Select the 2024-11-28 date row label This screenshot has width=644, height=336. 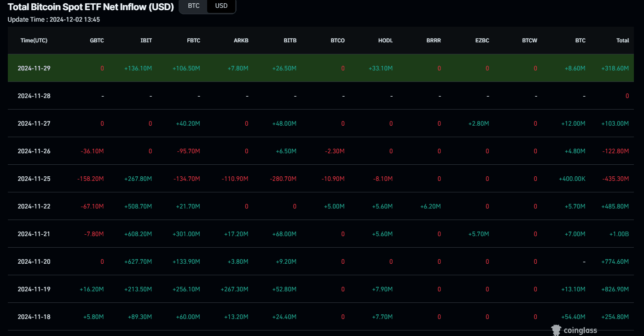coord(34,96)
